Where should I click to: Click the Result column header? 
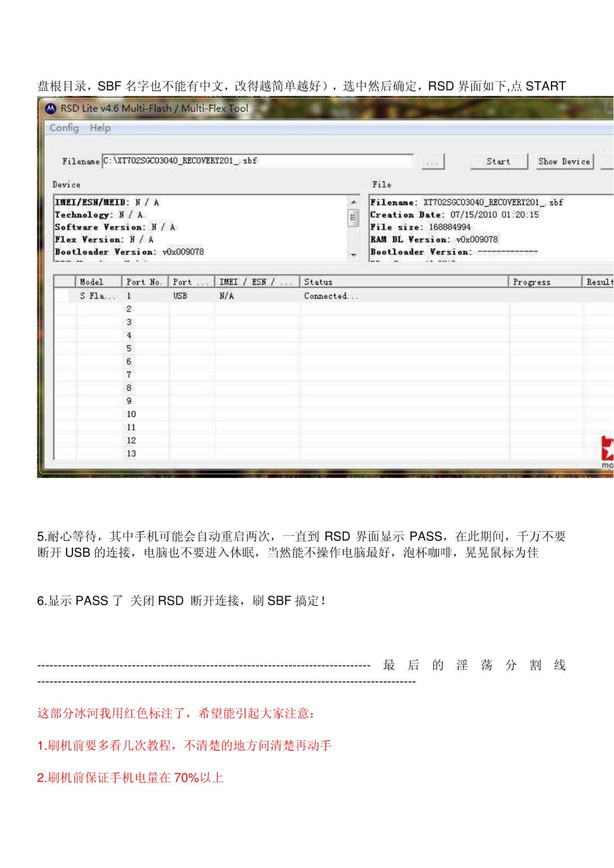pos(598,282)
